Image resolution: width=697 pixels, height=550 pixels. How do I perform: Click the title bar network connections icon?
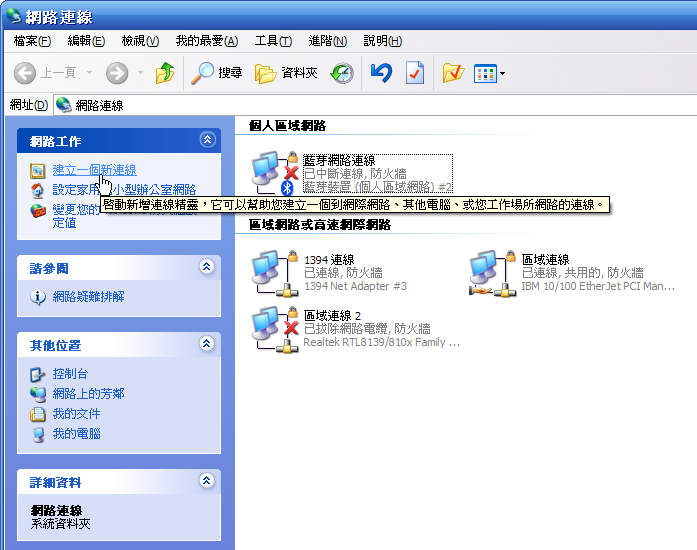pos(14,16)
